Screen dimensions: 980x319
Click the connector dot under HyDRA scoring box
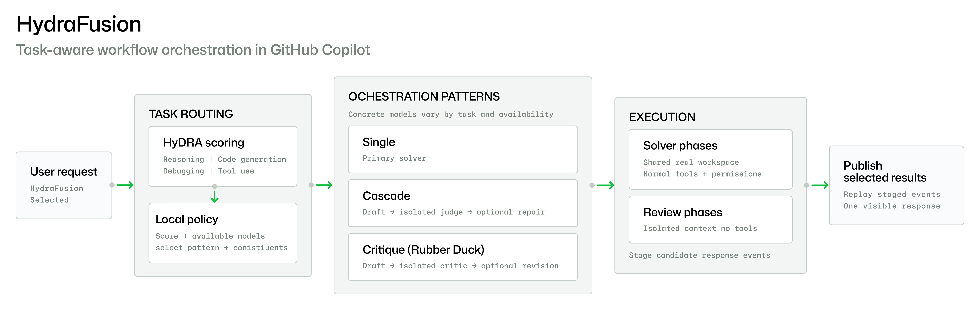215,186
